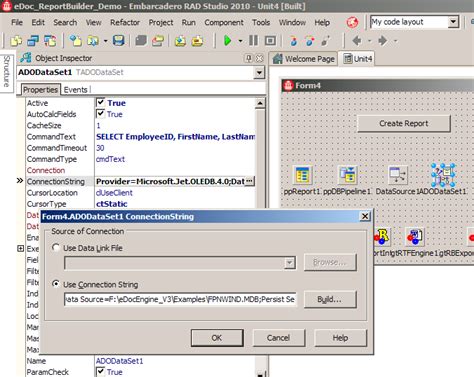The width and height of the screenshot is (474, 377).
Task: Pin the Object Inspector panel
Action: pyautogui.click(x=249, y=58)
